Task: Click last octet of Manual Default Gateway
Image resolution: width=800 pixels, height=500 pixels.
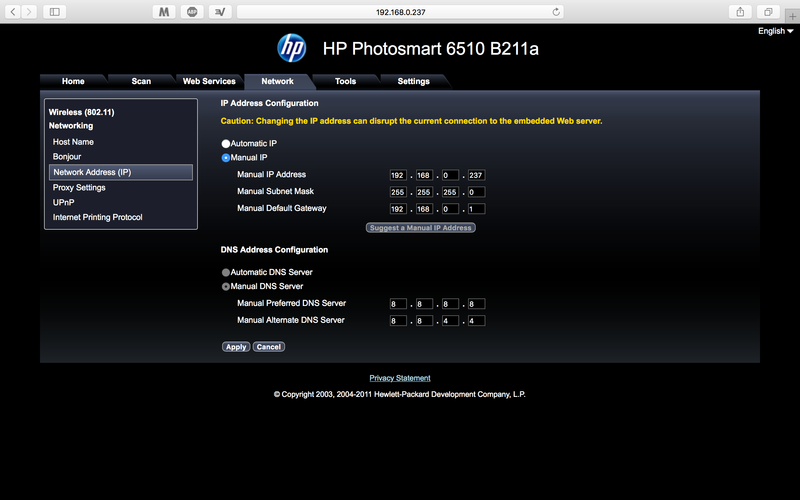Action: click(x=476, y=209)
